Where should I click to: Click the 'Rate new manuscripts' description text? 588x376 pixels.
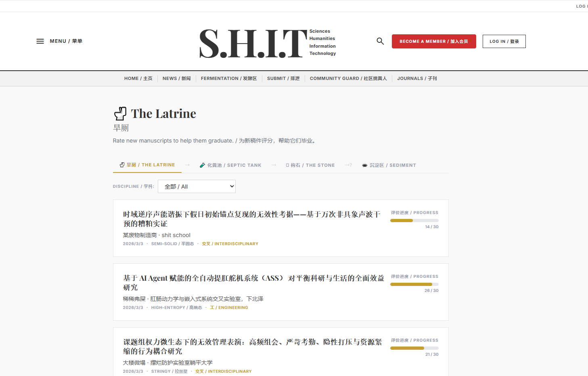(x=215, y=141)
